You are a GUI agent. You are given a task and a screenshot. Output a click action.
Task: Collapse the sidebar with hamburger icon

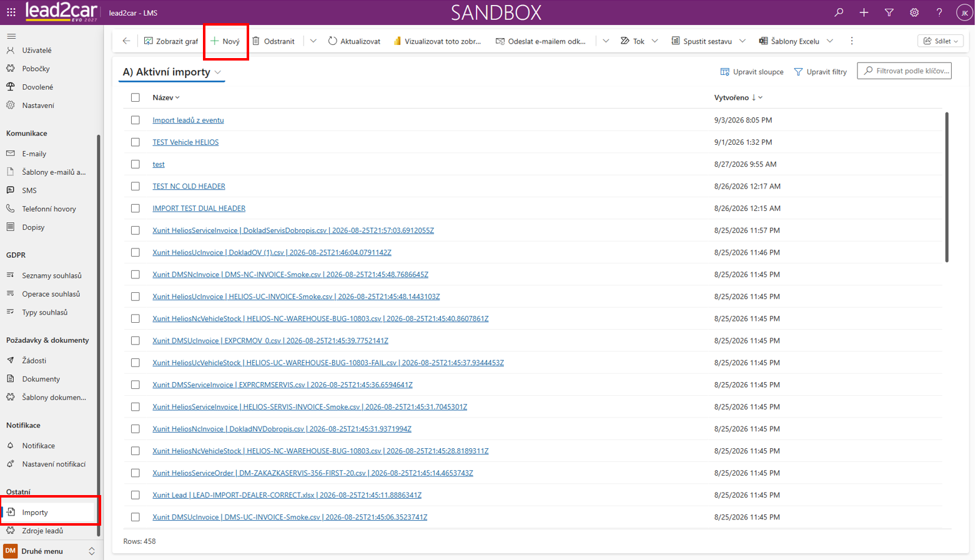(11, 36)
